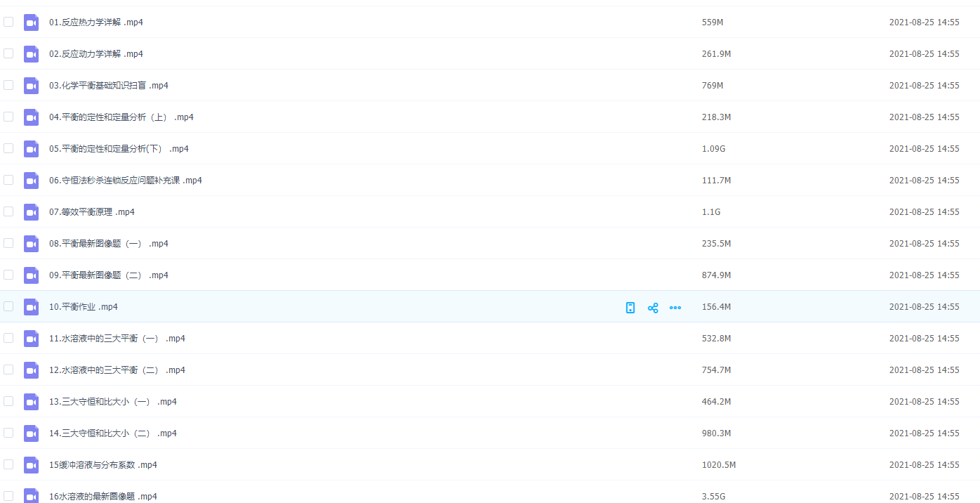Click the date of 01.反应热力学详解.mp4
Image resolution: width=980 pixels, height=503 pixels.
pos(924,22)
